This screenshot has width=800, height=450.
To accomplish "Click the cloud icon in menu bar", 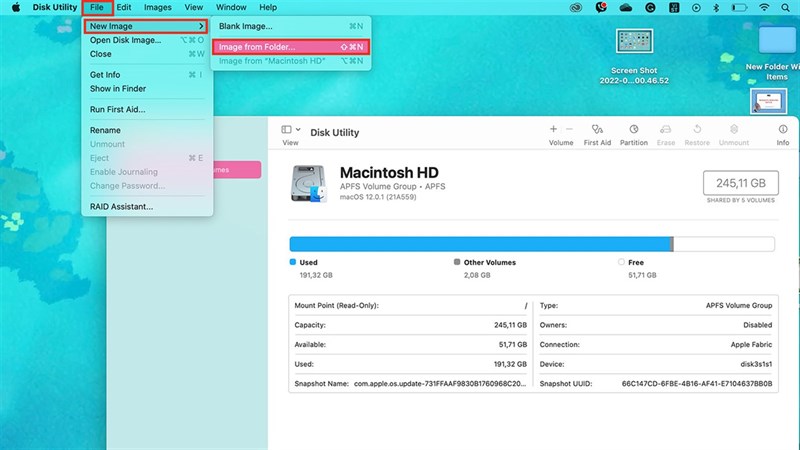I will pos(626,8).
